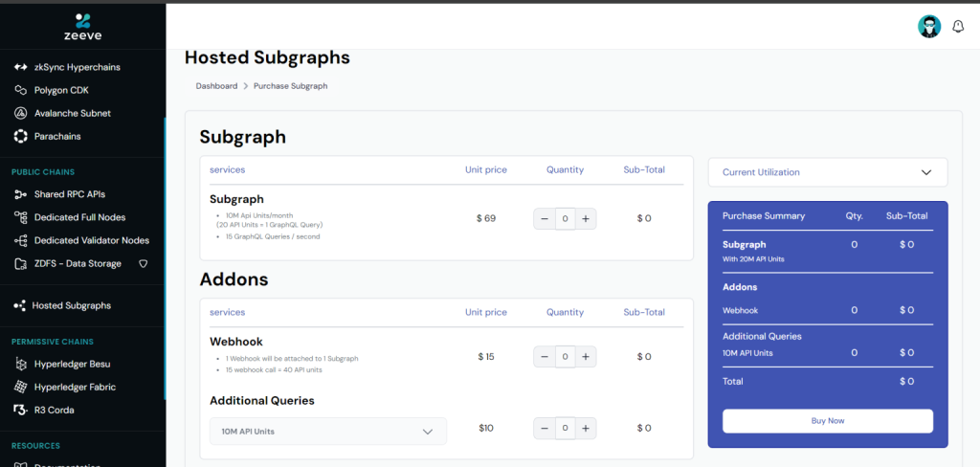This screenshot has width=980, height=467.
Task: Select the Polygon CDK sidebar icon
Action: click(x=21, y=90)
